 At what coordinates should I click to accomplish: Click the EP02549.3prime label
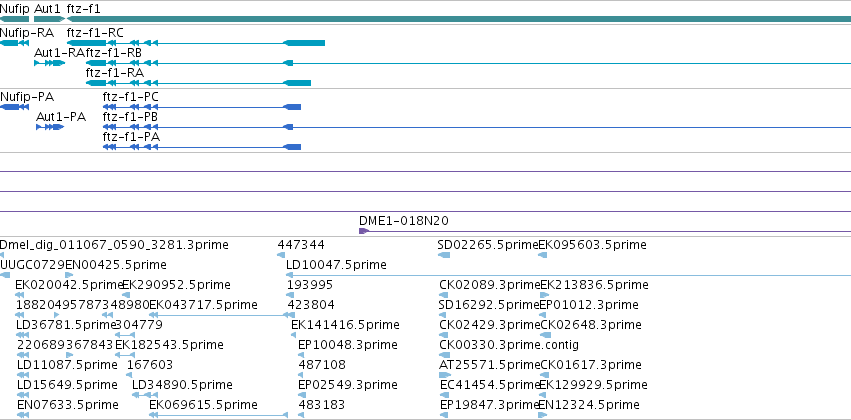348,385
